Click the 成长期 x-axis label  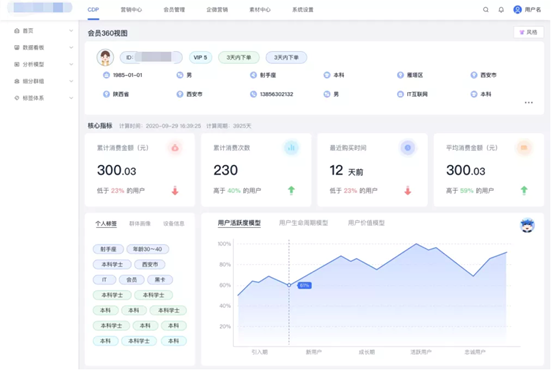367,352
